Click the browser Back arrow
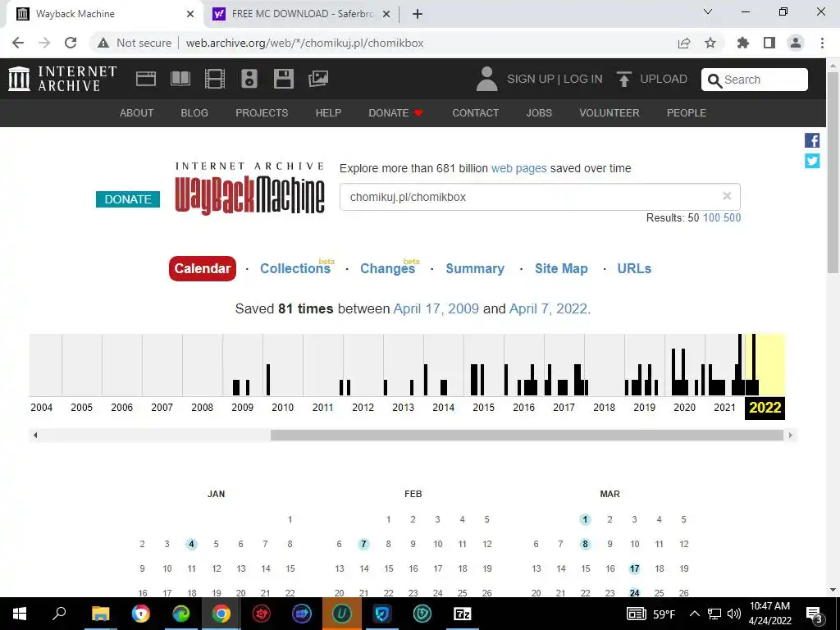Viewport: 840px width, 630px height. click(18, 43)
